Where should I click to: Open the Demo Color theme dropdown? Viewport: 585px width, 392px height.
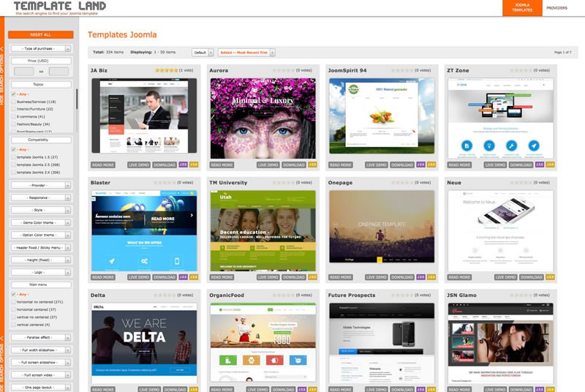[x=41, y=222]
